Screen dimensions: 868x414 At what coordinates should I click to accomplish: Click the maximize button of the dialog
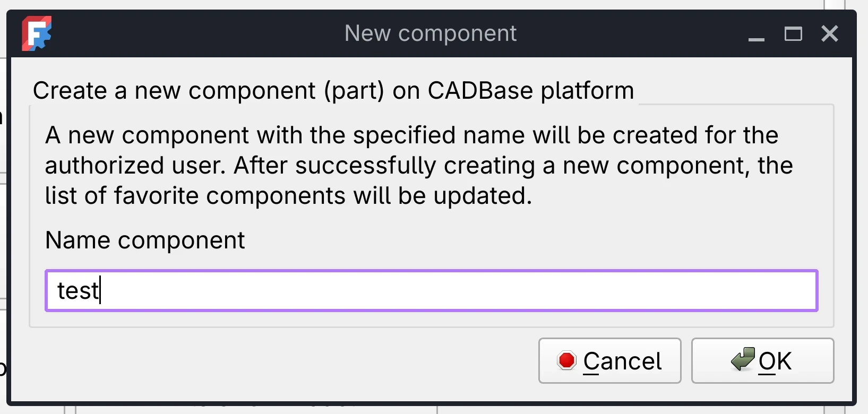coord(793,33)
